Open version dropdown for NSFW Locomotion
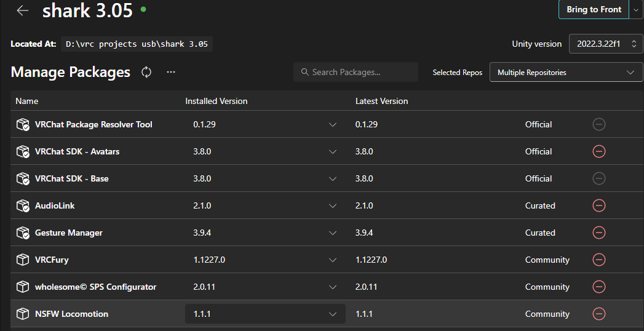Screen dimensions: 644x331 [x=265, y=314]
